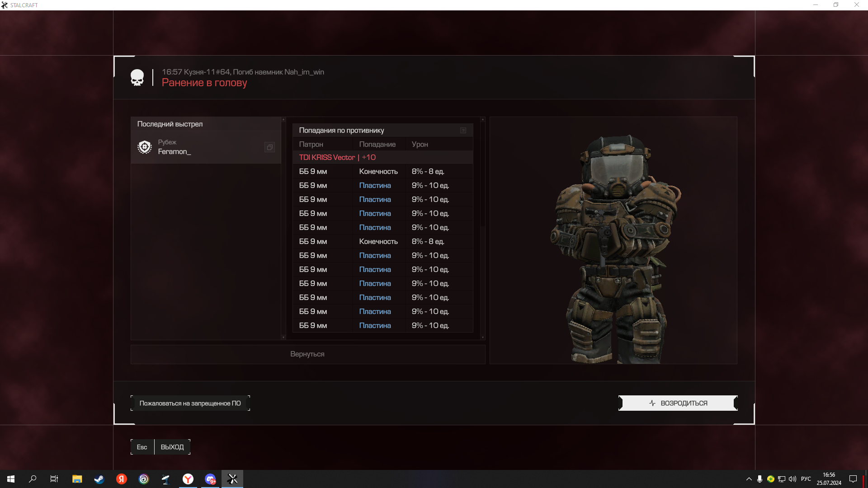The width and height of the screenshot is (868, 488).
Task: Click the up arrow of the last shot panel scrollbar
Action: click(x=283, y=120)
